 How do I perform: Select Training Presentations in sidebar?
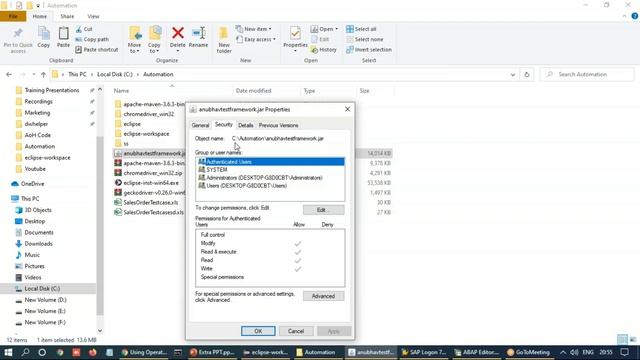[x=52, y=90]
